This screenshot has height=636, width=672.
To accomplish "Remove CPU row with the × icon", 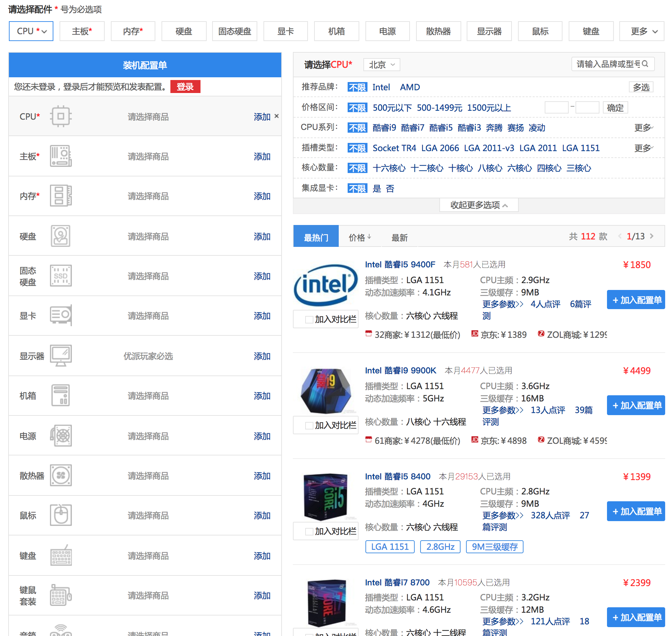I will [x=276, y=116].
